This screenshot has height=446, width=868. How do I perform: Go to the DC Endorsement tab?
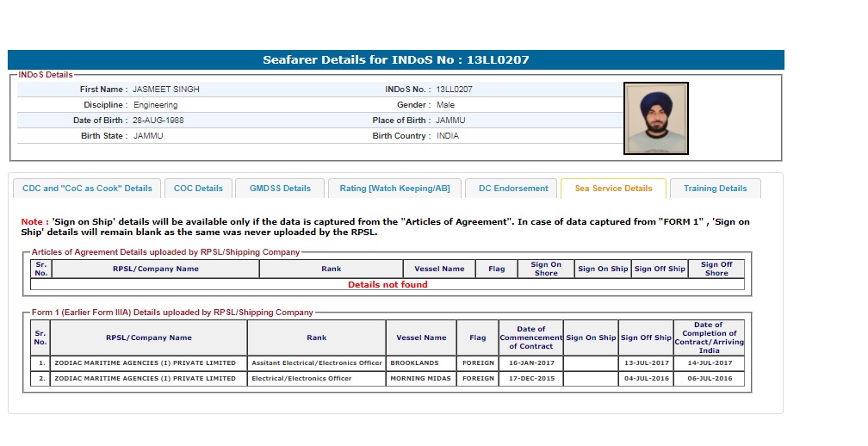pyautogui.click(x=513, y=189)
